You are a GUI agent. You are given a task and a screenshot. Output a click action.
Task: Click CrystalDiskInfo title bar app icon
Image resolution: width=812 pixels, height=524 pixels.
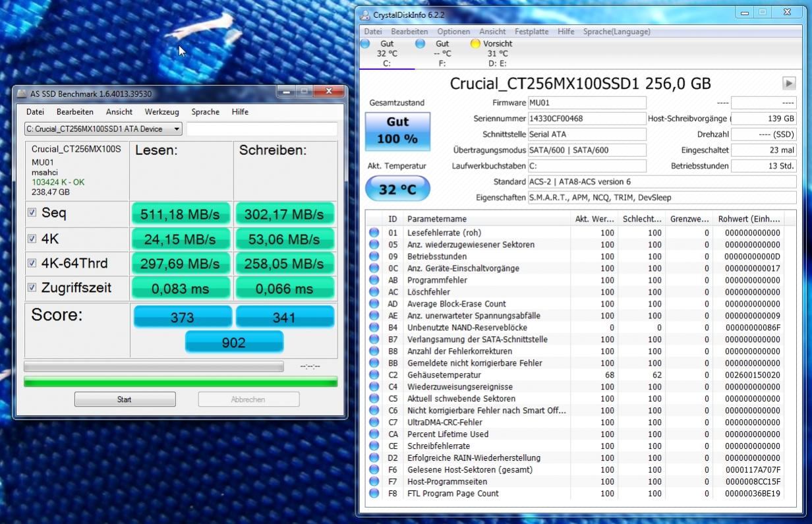[366, 15]
